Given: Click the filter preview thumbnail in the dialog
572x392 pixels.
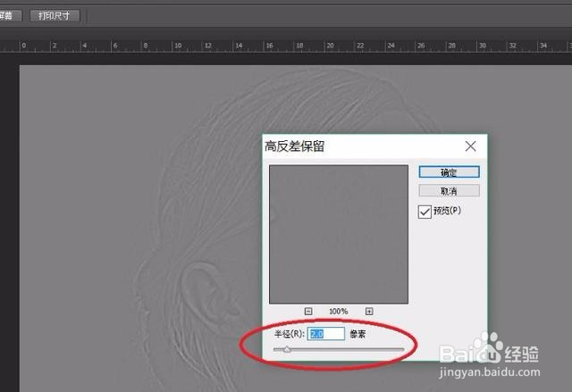Looking at the screenshot, I should pos(339,234).
